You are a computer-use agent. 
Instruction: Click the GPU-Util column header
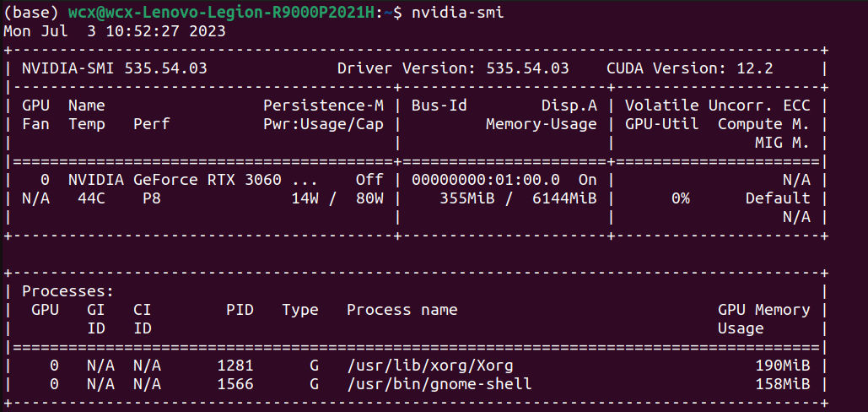point(662,125)
